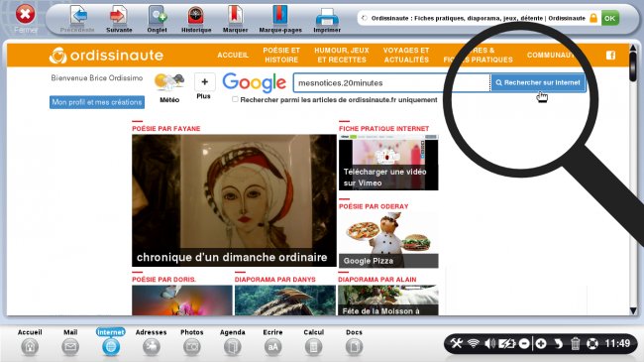Open the Voyages et Actualités menu
Image resolution: width=644 pixels, height=362 pixels.
[x=406, y=55]
